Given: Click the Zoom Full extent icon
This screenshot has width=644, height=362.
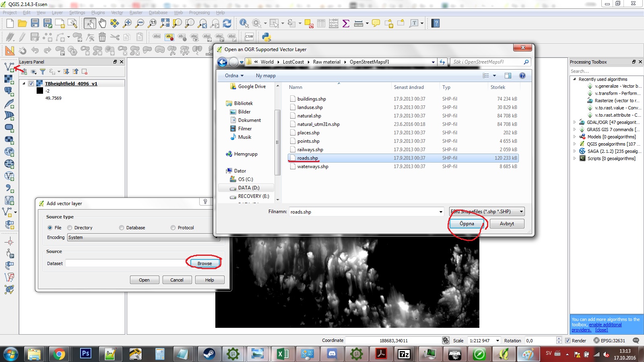Looking at the screenshot, I should click(x=165, y=23).
